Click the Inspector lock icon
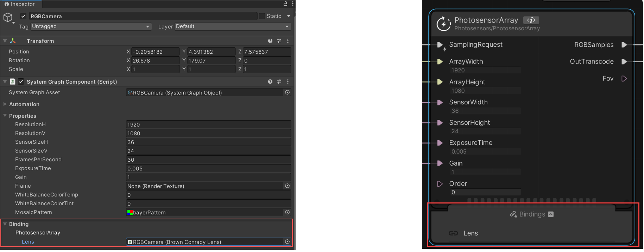The height and width of the screenshot is (252, 644). [285, 4]
